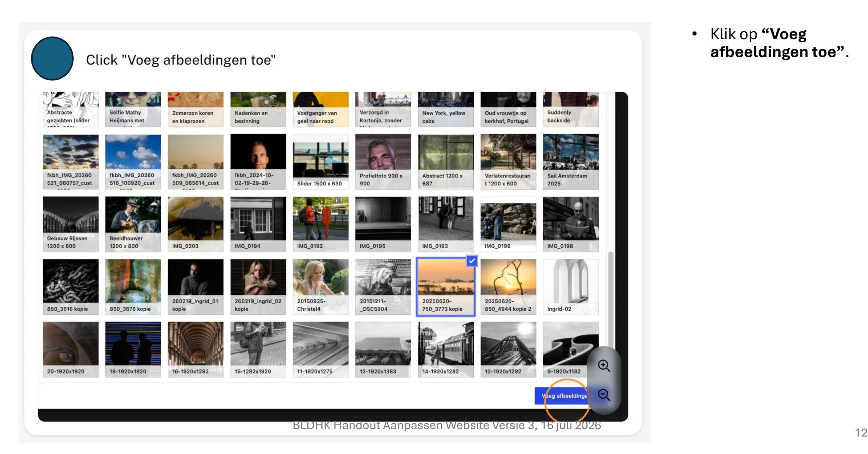Choose the Slider 1500 x 630 thumbnail
The width and height of the screenshot is (868, 454).
[x=321, y=162]
